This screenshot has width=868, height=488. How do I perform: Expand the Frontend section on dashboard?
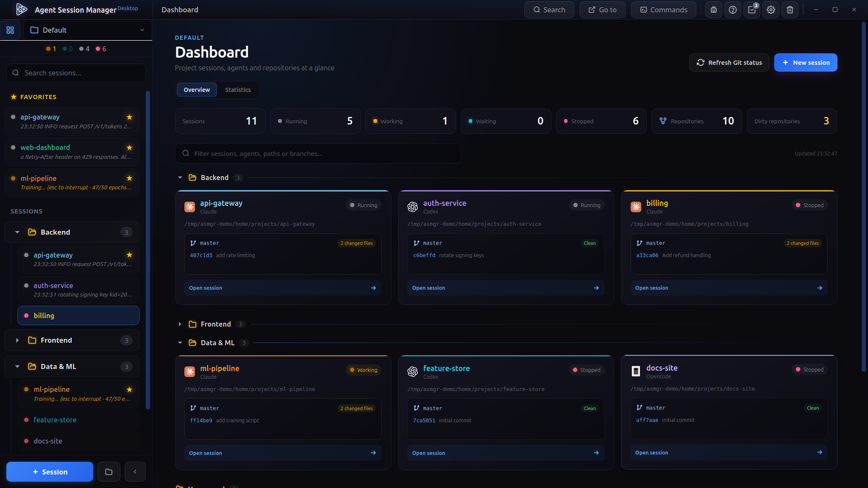point(180,324)
